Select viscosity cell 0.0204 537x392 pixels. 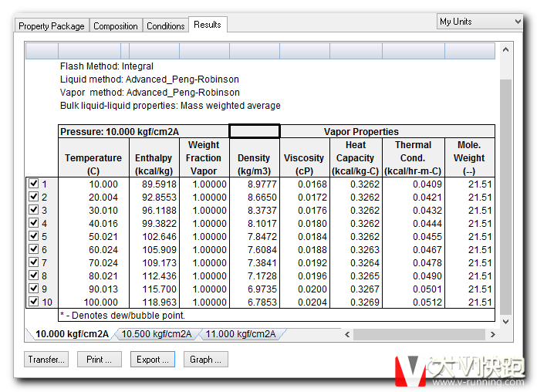[305, 302]
